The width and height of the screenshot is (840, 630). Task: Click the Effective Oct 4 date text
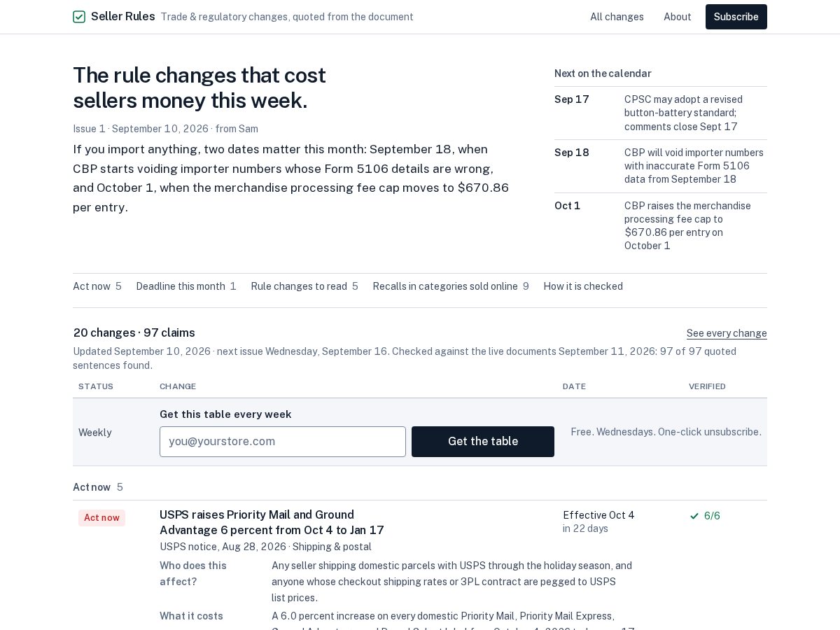pyautogui.click(x=598, y=515)
